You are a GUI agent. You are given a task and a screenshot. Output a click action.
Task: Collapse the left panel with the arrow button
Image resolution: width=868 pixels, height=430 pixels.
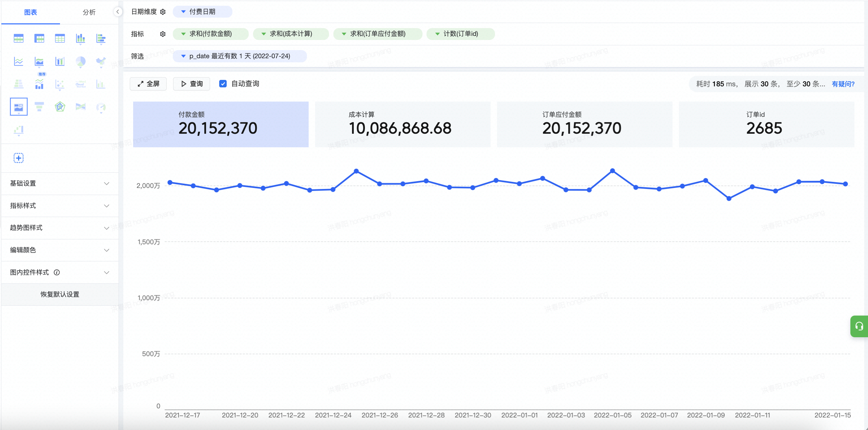point(118,12)
